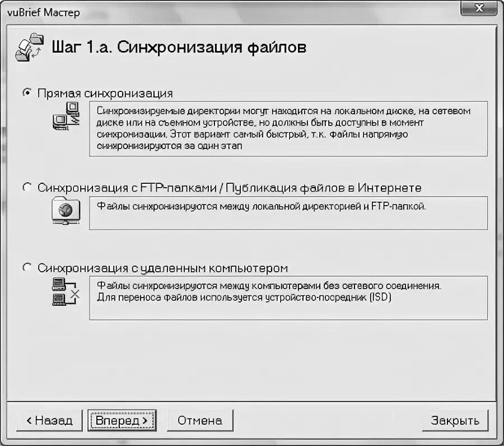Click the Синхронизация с удаленным компьютером label
The image size is (504, 446).
[162, 268]
